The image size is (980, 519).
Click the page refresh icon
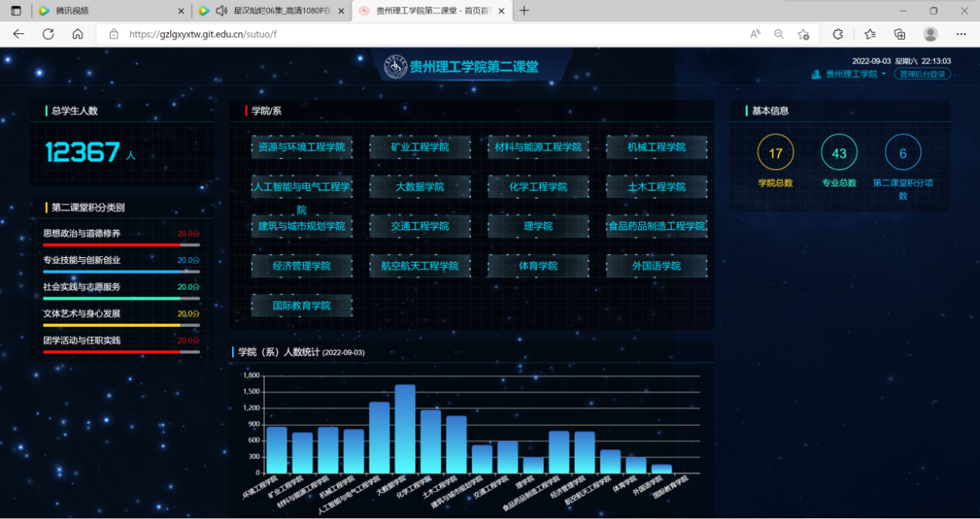pyautogui.click(x=48, y=34)
